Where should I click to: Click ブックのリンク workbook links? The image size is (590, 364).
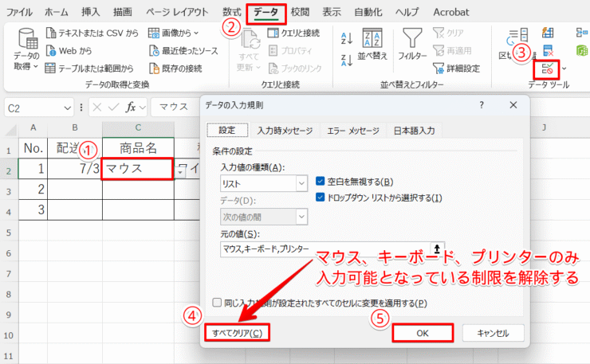(295, 68)
